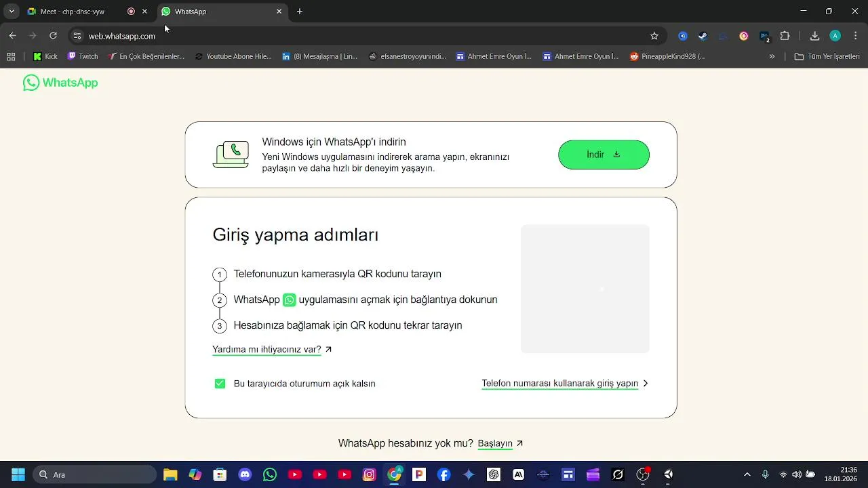Open the efsanestroyoyunindi bookmark
This screenshot has width=868, height=488.
point(408,57)
